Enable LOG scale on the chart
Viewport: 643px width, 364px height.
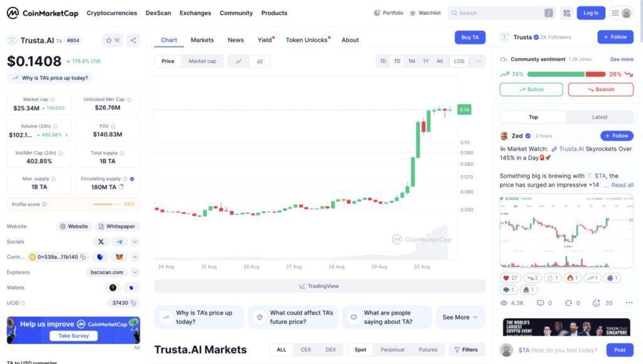click(458, 62)
